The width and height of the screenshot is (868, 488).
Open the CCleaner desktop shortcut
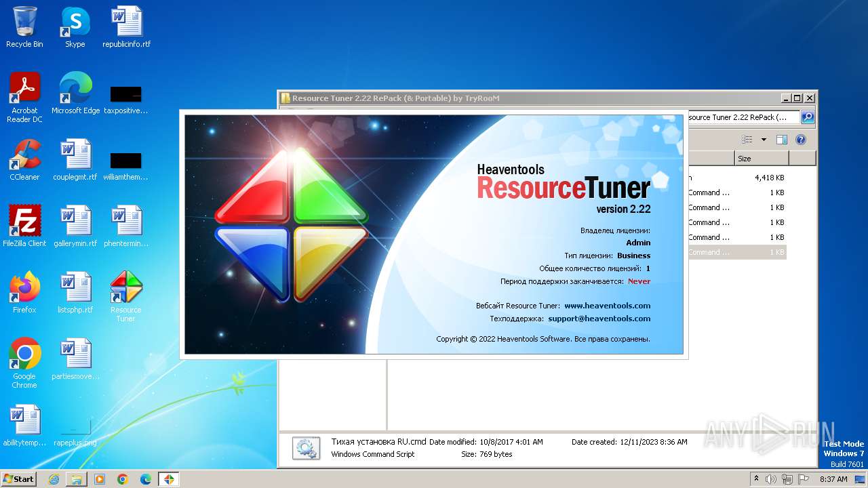24,160
